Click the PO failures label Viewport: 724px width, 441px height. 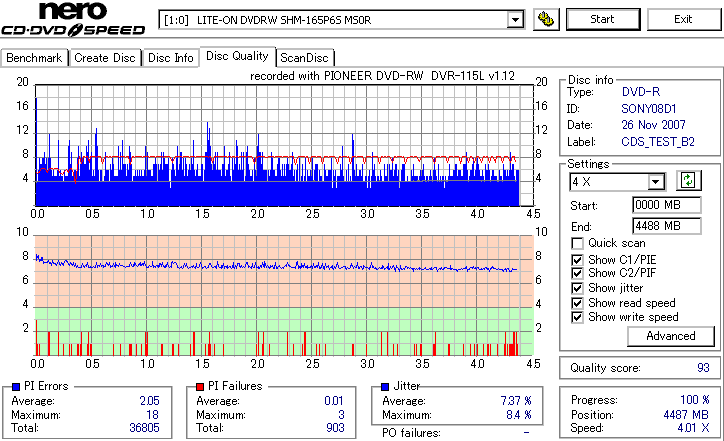click(411, 433)
